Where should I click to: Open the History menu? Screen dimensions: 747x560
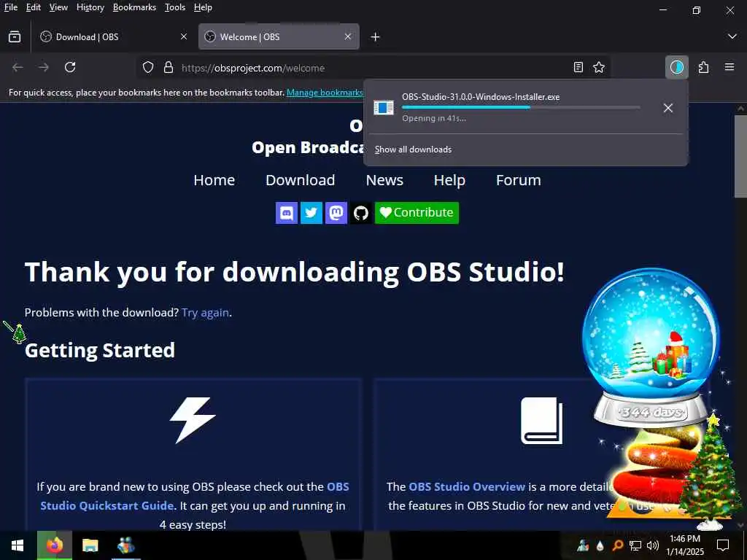[90, 7]
